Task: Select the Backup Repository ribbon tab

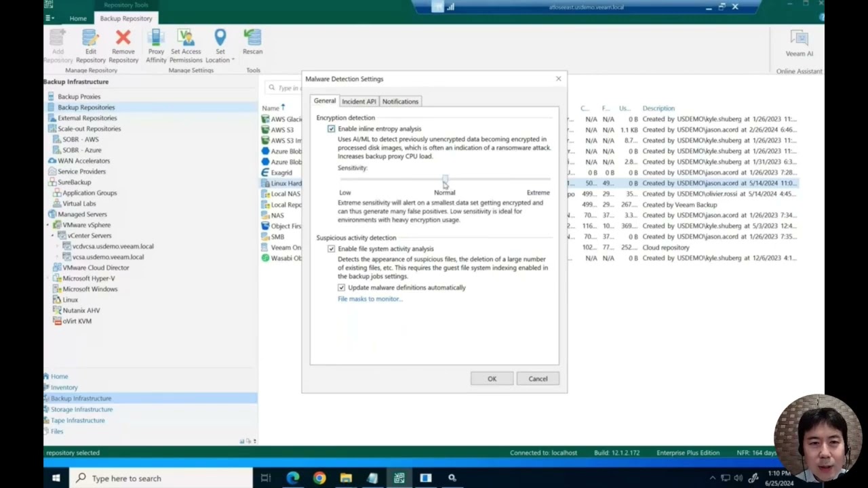Action: click(x=126, y=18)
